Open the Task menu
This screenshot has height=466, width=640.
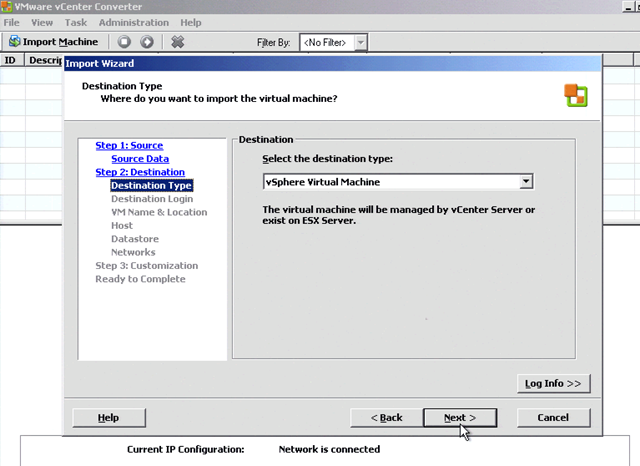(76, 22)
